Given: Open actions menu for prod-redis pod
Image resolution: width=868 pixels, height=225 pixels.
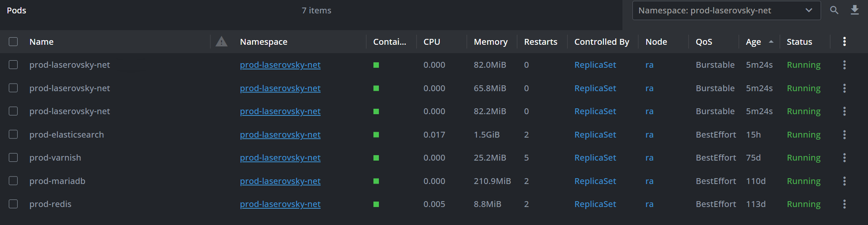Looking at the screenshot, I should [844, 204].
